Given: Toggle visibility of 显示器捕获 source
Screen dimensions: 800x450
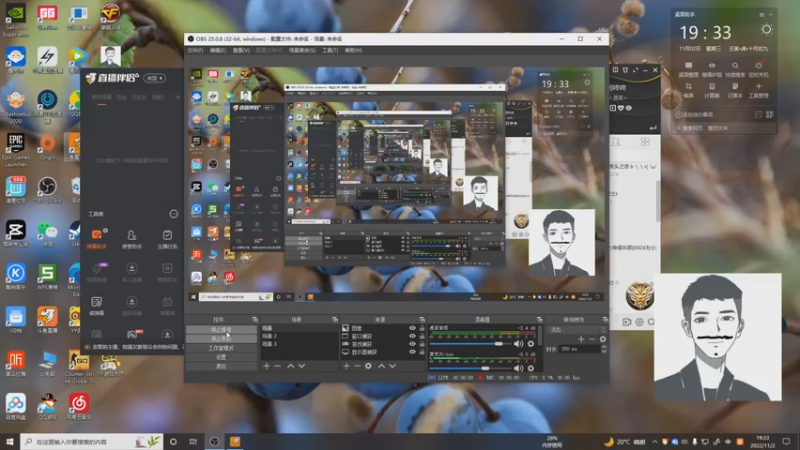Looking at the screenshot, I should click(412, 352).
